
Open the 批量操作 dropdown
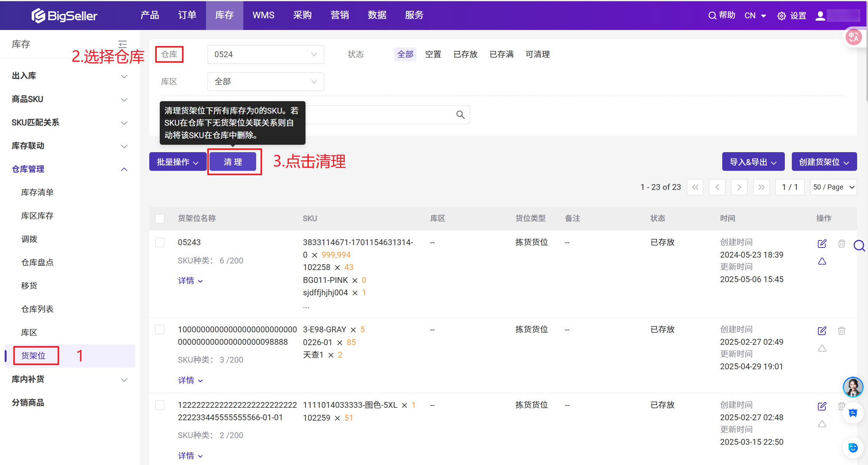click(178, 162)
